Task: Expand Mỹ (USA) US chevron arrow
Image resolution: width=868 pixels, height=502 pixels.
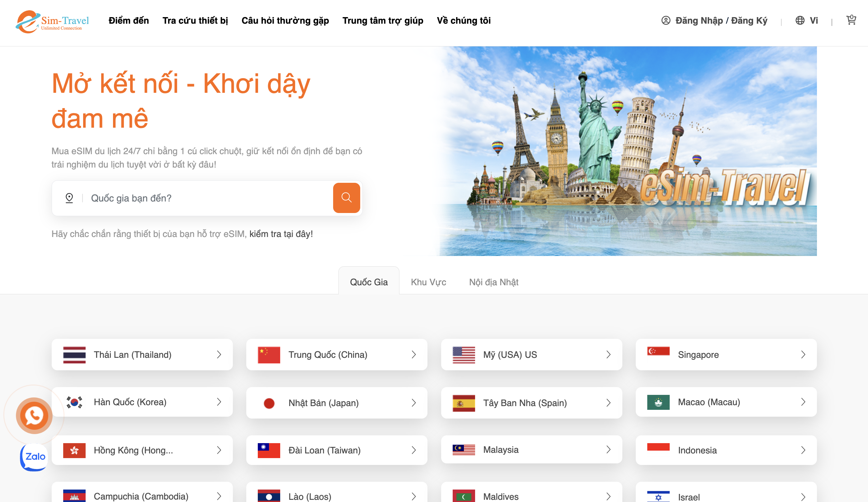Action: [x=608, y=354]
